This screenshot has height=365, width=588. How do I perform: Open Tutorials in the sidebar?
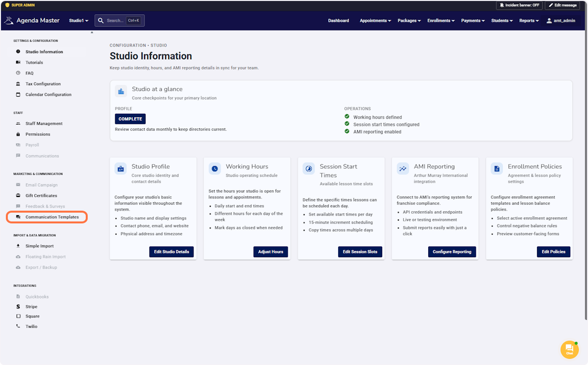34,62
